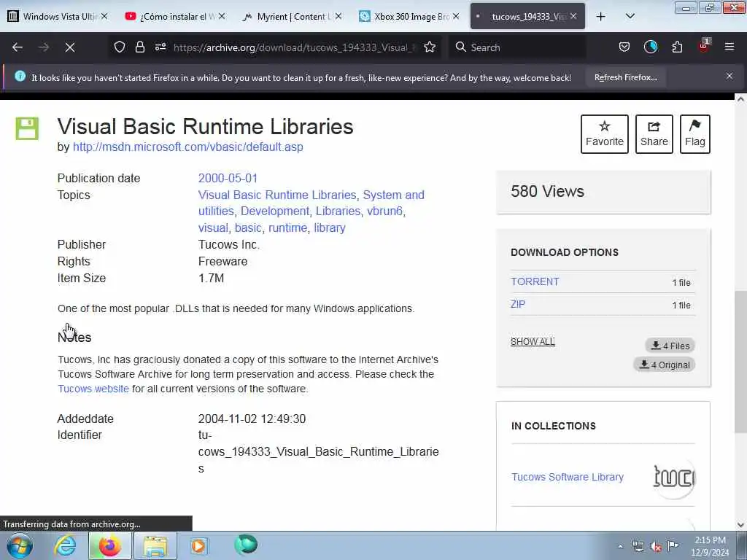Click the network tray icon
Image resolution: width=747 pixels, height=560 pixels.
click(638, 546)
